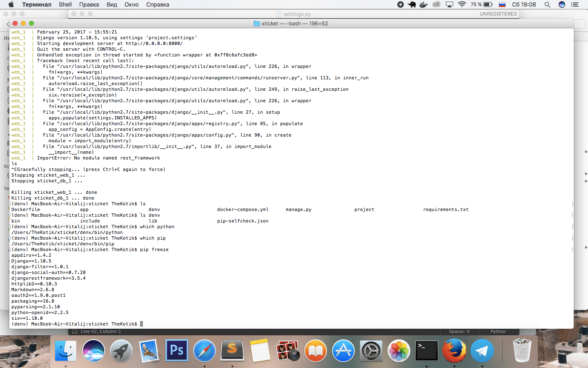Click Line 42, Column 5 status text

tap(100, 332)
